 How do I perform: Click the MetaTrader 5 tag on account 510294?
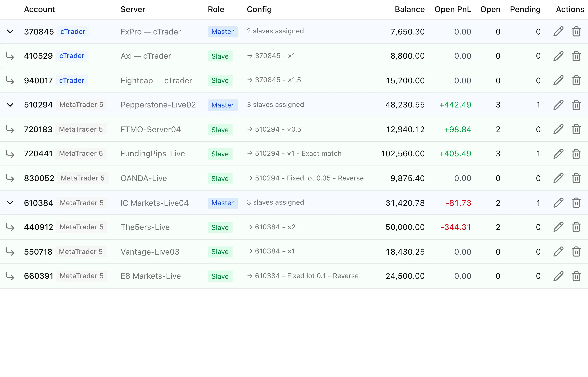pyautogui.click(x=82, y=105)
